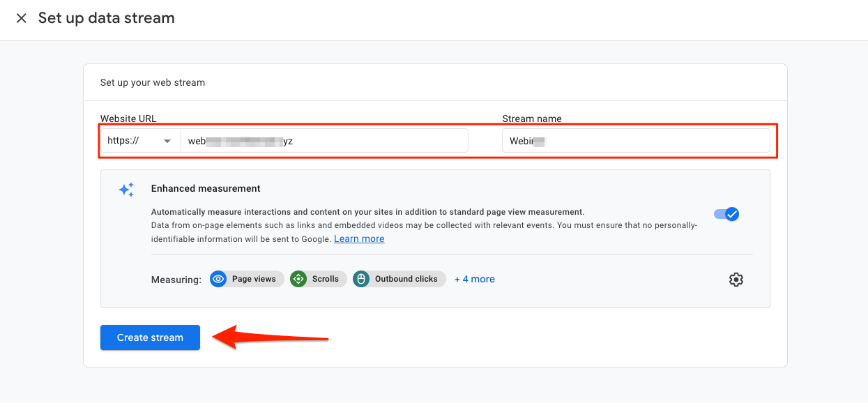The height and width of the screenshot is (403, 868).
Task: Click the Outbound clicks mouse icon
Action: click(361, 279)
